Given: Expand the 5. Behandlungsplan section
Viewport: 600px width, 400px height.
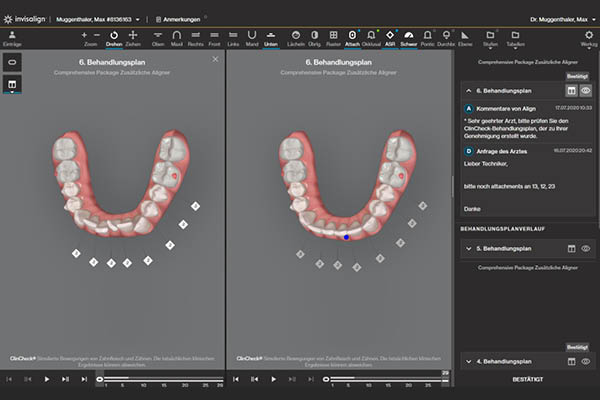Looking at the screenshot, I should tap(468, 248).
